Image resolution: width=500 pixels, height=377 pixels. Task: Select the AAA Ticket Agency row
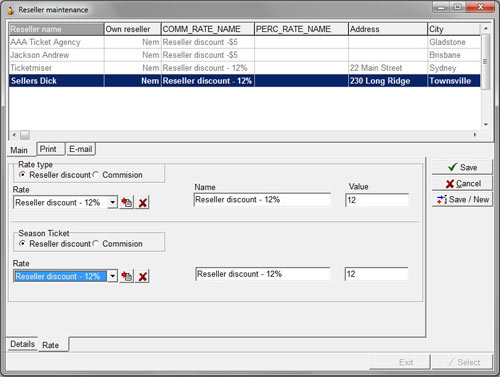[245, 42]
